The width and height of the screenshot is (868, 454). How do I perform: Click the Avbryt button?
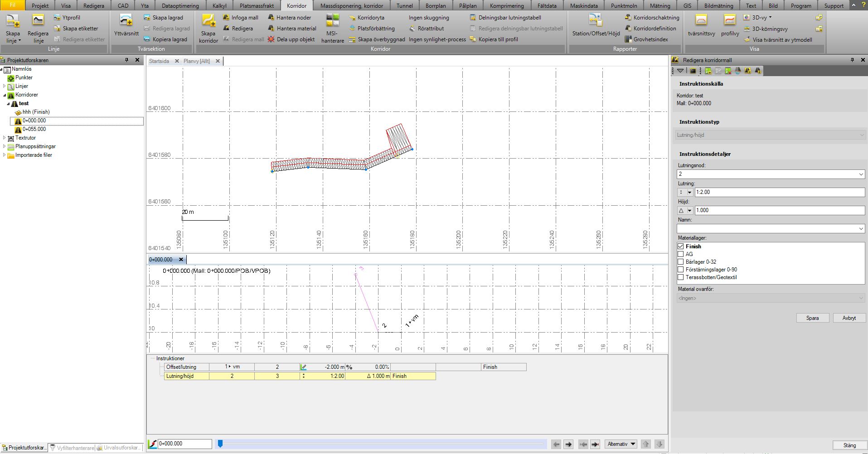click(849, 318)
